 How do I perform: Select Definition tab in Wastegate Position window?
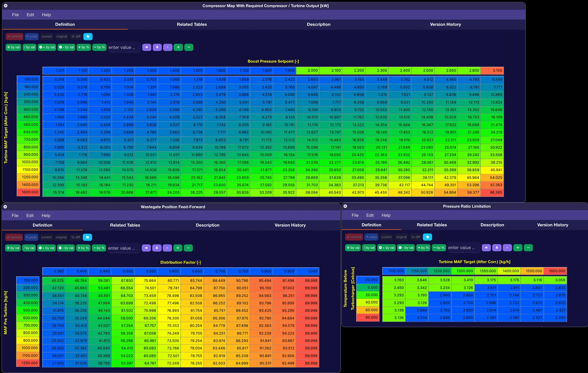42,225
